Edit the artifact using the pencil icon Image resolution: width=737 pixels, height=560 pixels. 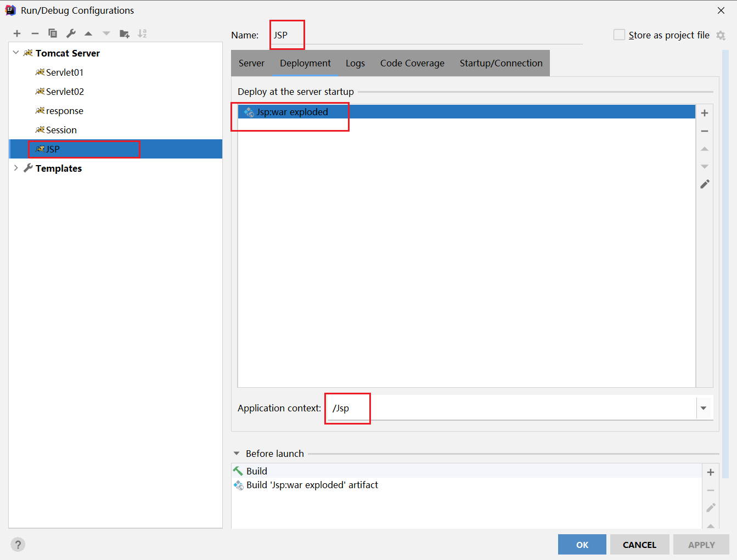click(705, 184)
